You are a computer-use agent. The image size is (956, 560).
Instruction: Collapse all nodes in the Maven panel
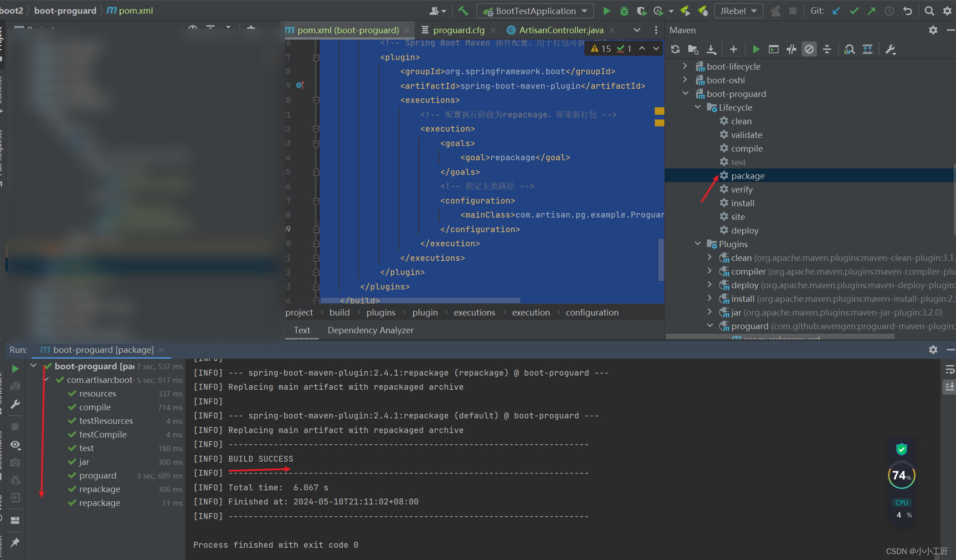click(827, 49)
